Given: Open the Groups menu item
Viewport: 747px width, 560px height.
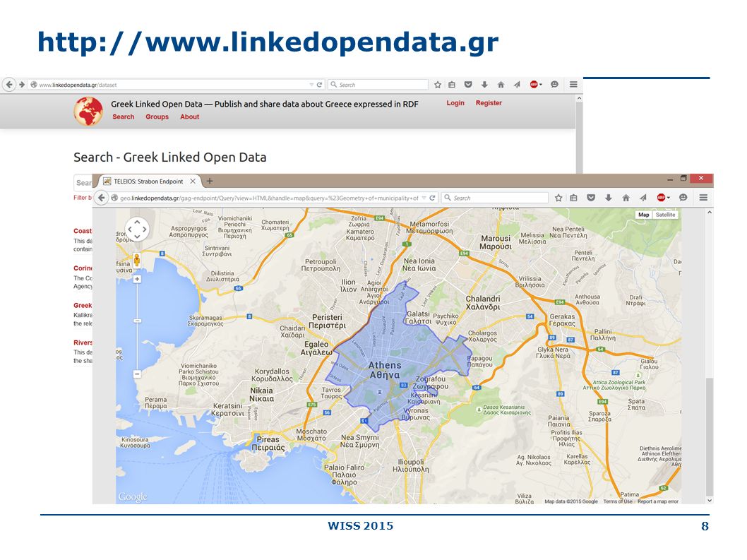Looking at the screenshot, I should [157, 117].
